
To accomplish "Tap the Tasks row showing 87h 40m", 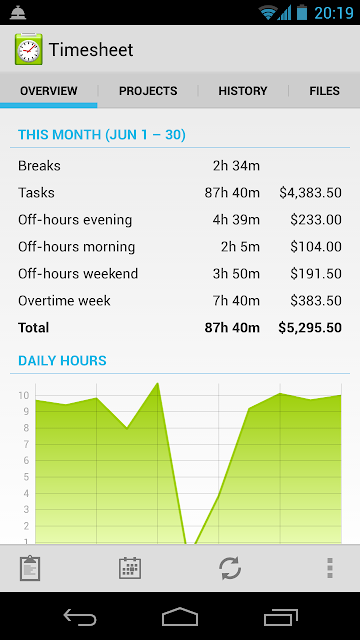I will 180,193.
